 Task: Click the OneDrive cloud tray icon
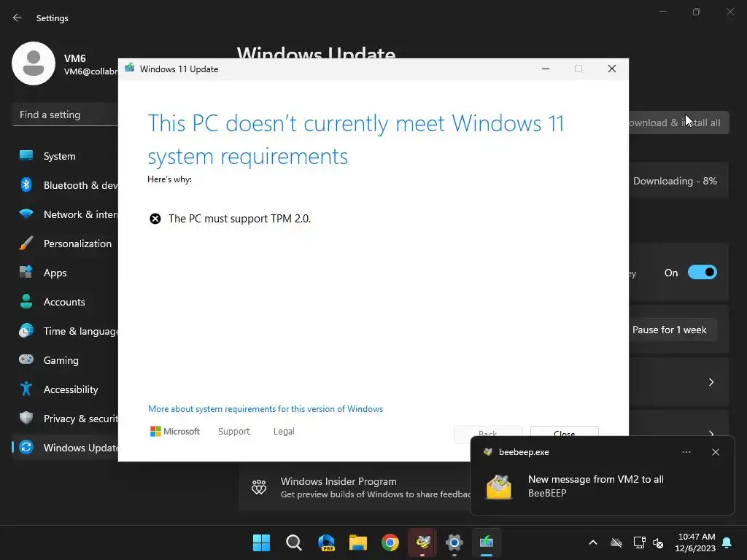click(x=616, y=542)
